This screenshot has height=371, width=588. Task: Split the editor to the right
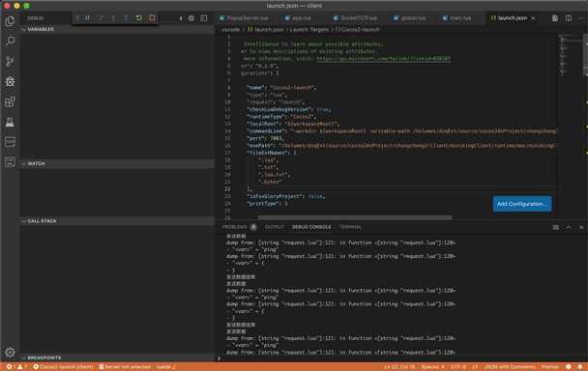pyautogui.click(x=569, y=18)
